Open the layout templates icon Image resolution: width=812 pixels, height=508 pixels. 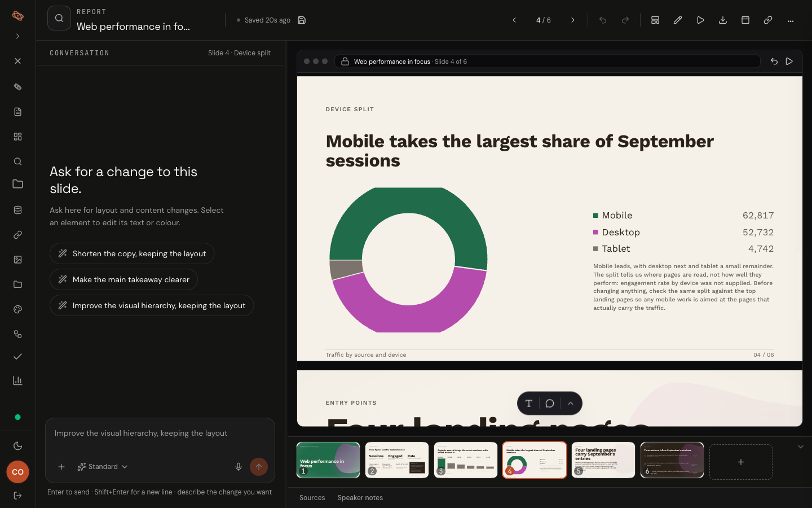tap(655, 20)
